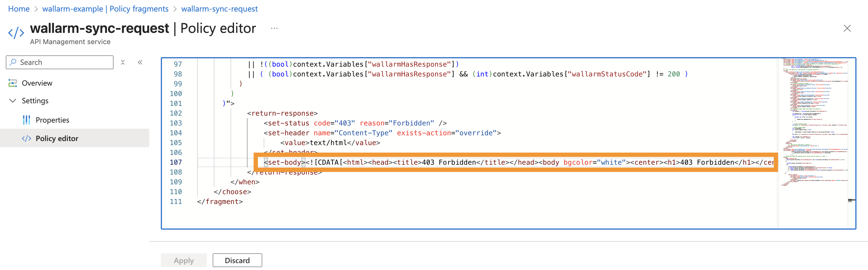Click the Properties icon under Settings
868x270 pixels.
pos(26,120)
